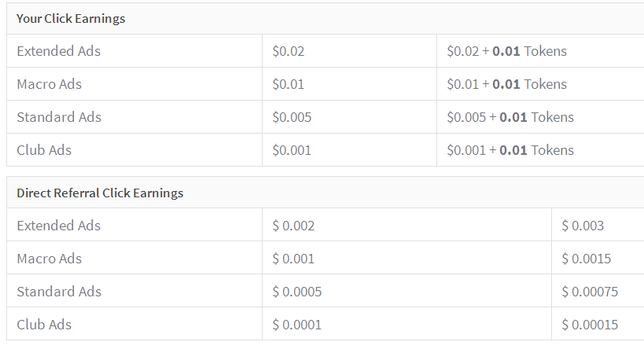Click the "$0.02 + 0.01 Tokens" cell
This screenshot has height=349, width=644.
(506, 52)
